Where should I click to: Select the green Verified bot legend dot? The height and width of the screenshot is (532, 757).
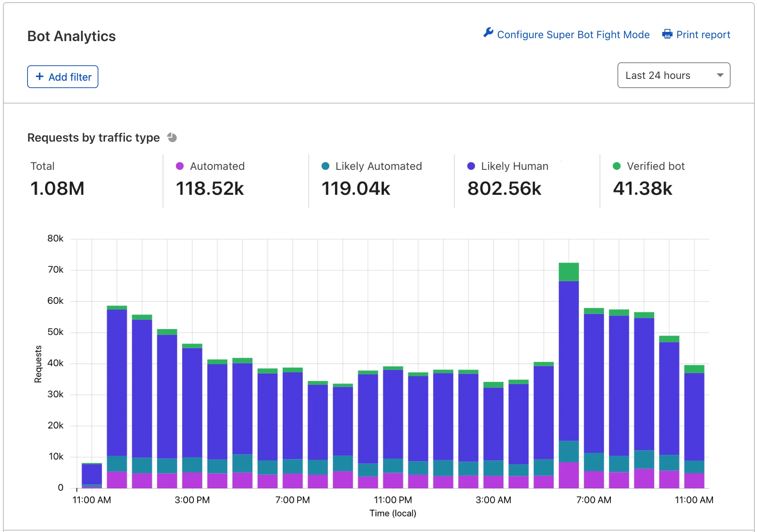pyautogui.click(x=617, y=166)
